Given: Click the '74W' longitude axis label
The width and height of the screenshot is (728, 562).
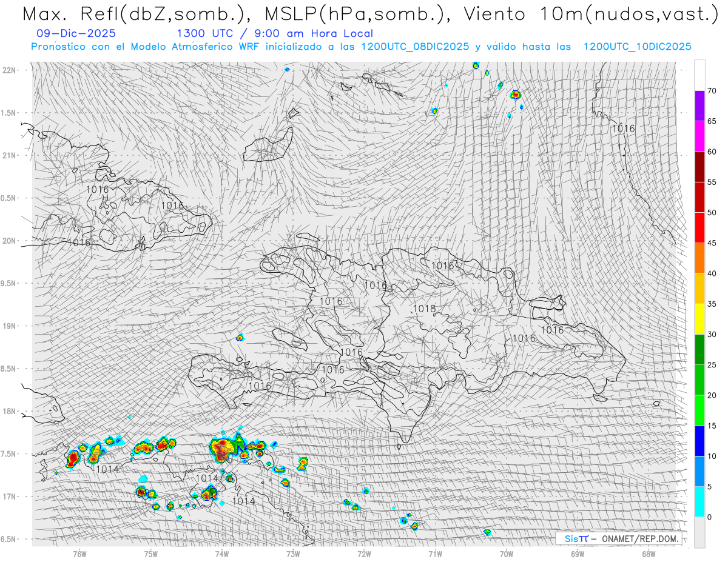Looking at the screenshot, I should point(222,553).
